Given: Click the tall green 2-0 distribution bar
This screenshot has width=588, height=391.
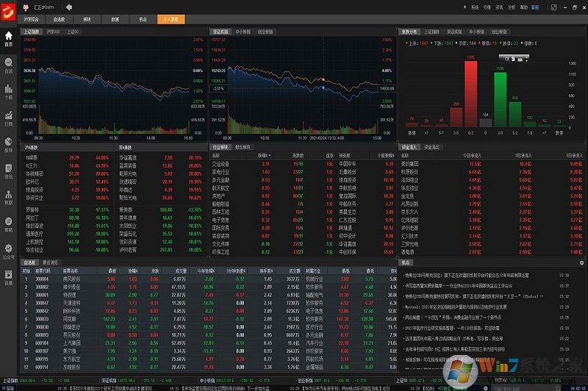Looking at the screenshot, I should pos(501,99).
